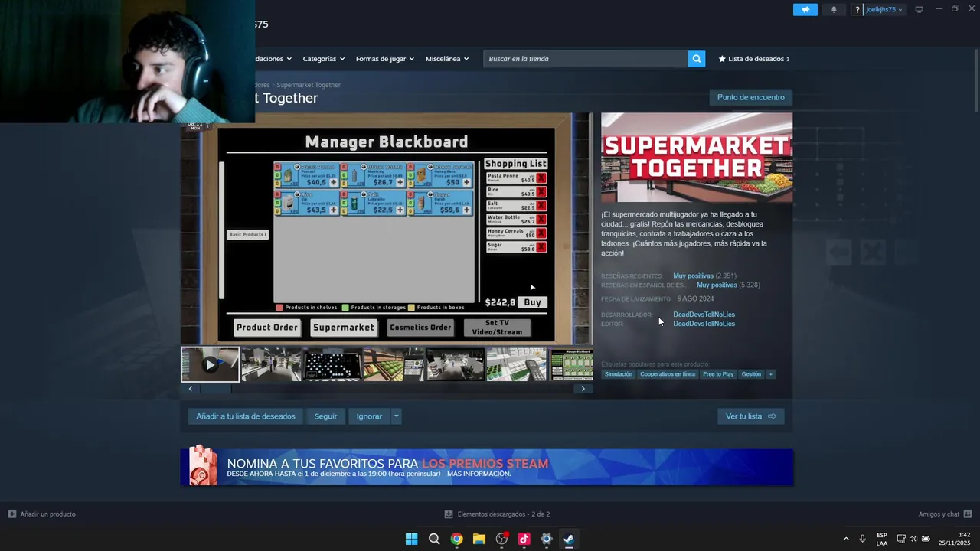Open Windows taskbar search
The height and width of the screenshot is (551, 980).
[434, 539]
